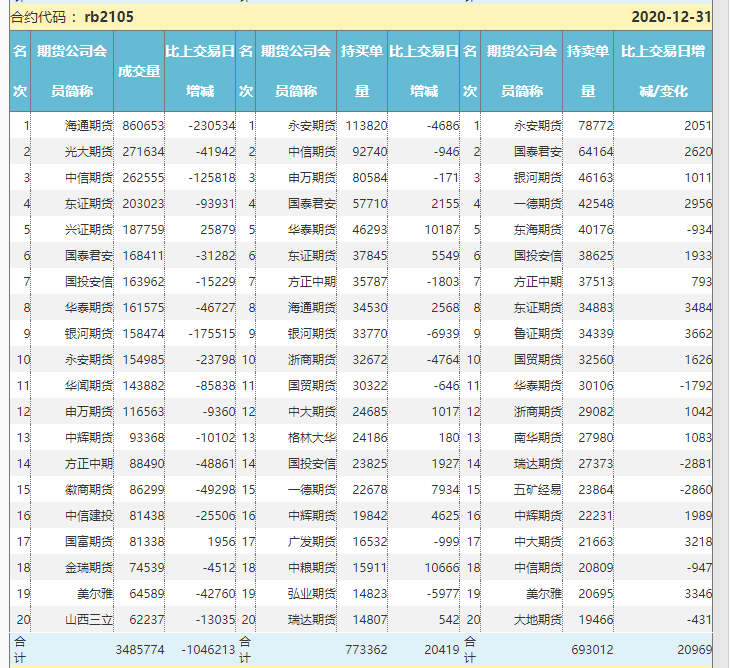
Task: Select the 持卖单量 column header
Action: coord(588,71)
